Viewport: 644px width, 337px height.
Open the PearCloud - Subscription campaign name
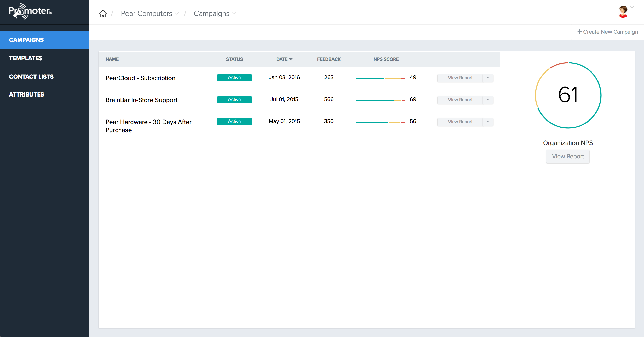(140, 78)
